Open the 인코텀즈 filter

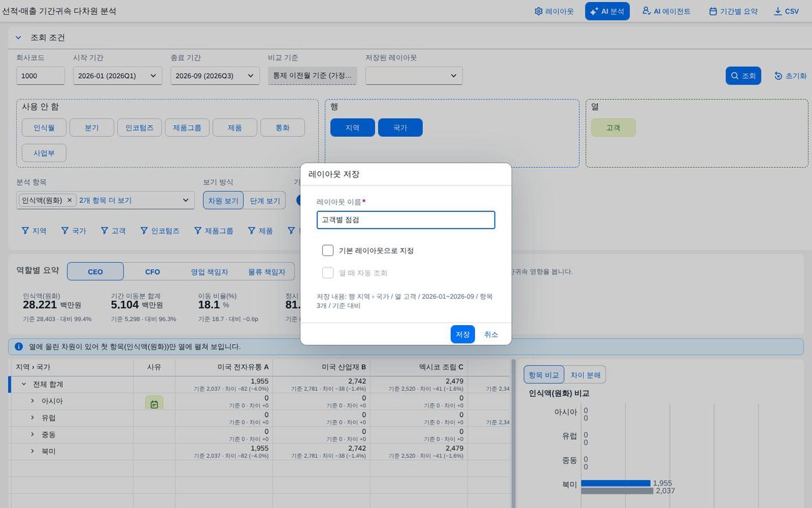point(160,230)
